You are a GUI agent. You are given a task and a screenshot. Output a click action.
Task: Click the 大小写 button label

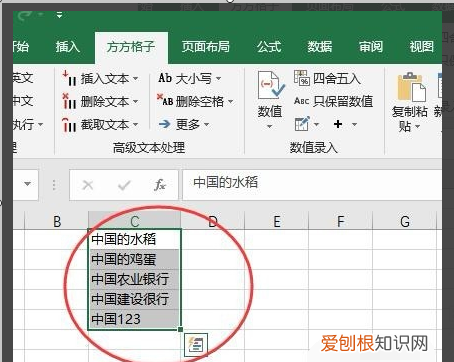point(194,79)
